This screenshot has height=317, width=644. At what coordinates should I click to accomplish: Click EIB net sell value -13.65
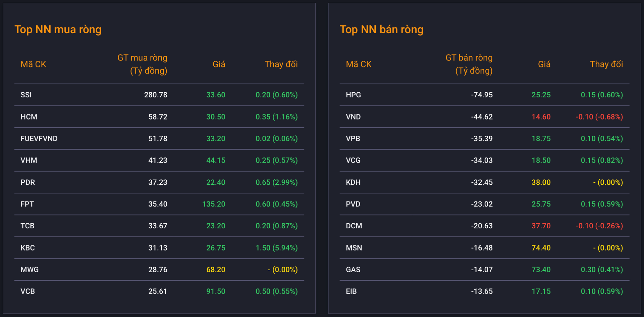tap(482, 291)
